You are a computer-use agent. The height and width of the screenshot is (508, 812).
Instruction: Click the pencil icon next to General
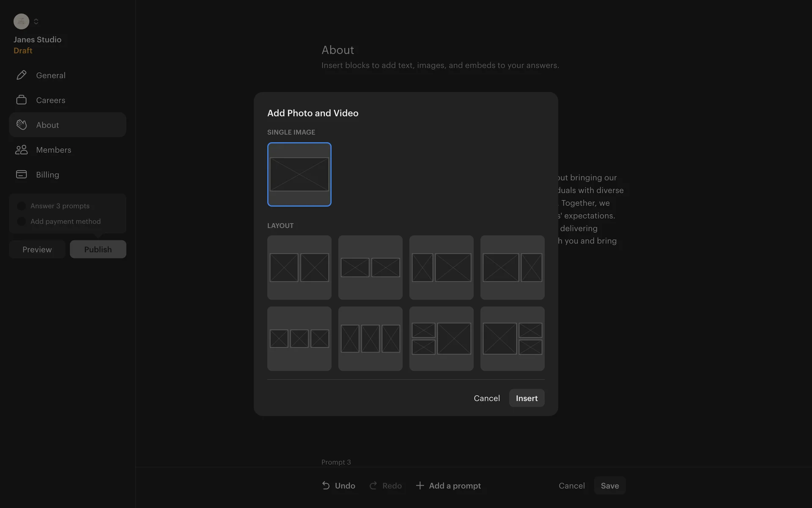pyautogui.click(x=21, y=75)
